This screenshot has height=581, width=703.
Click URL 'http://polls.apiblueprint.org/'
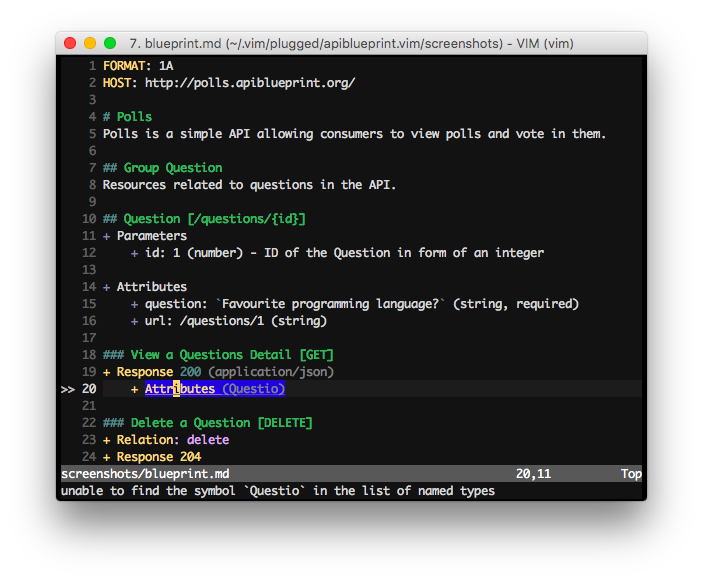tap(250, 83)
